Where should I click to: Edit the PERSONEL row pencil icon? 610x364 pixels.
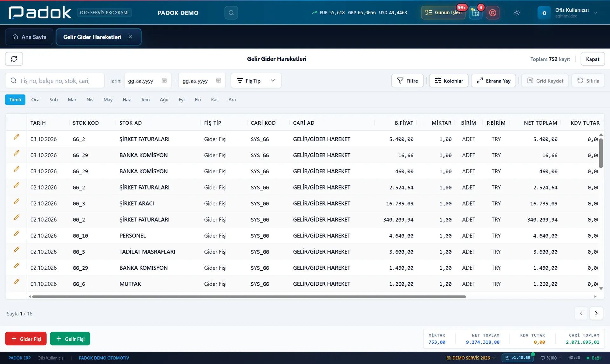(x=17, y=234)
